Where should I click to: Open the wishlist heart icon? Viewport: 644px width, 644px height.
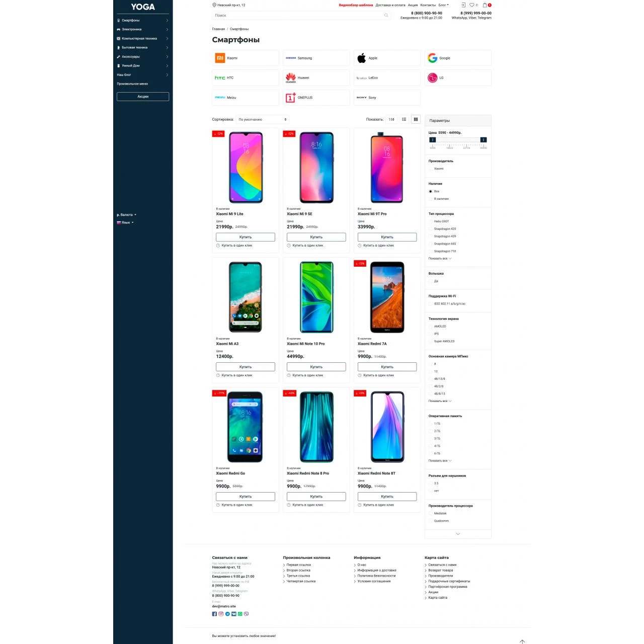(472, 5)
